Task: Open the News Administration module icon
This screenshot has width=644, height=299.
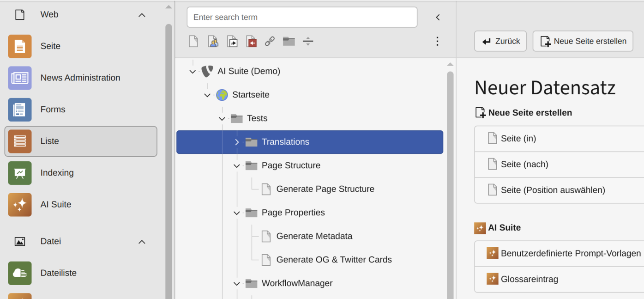Action: click(x=20, y=78)
